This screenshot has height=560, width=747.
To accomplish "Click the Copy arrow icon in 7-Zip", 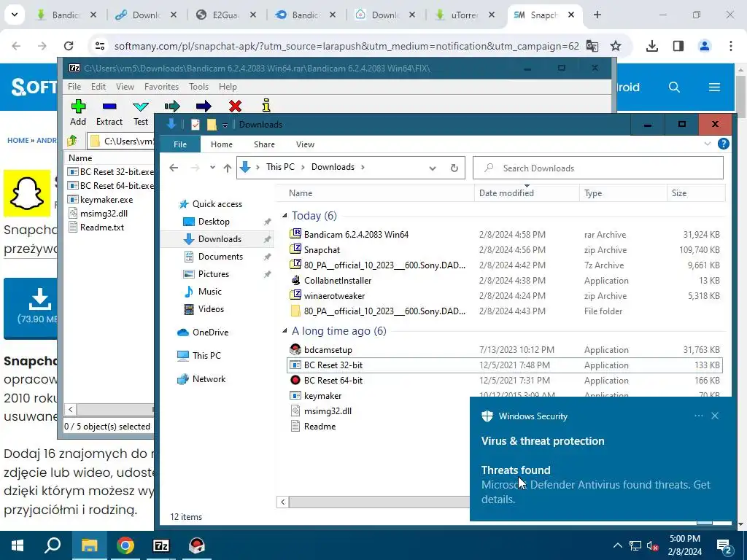I will point(172,106).
